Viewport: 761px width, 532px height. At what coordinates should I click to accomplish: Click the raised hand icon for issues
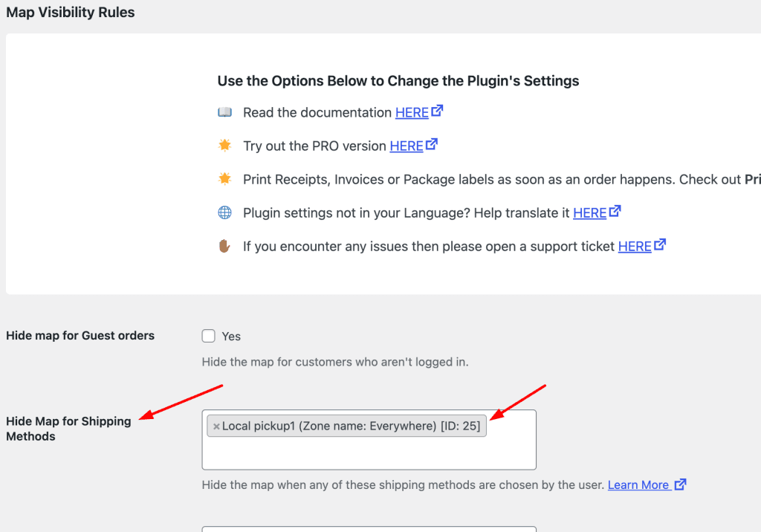pyautogui.click(x=224, y=246)
